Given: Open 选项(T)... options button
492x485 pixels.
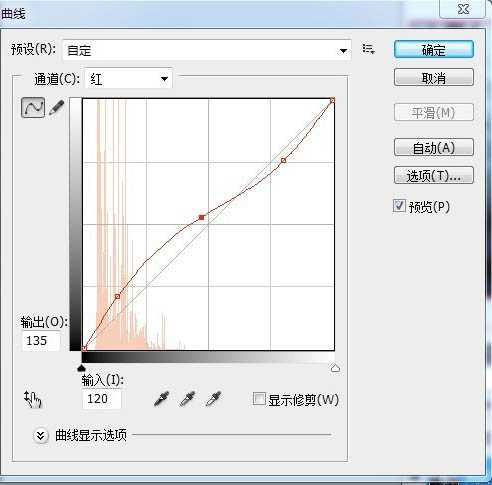Looking at the screenshot, I should (x=434, y=176).
